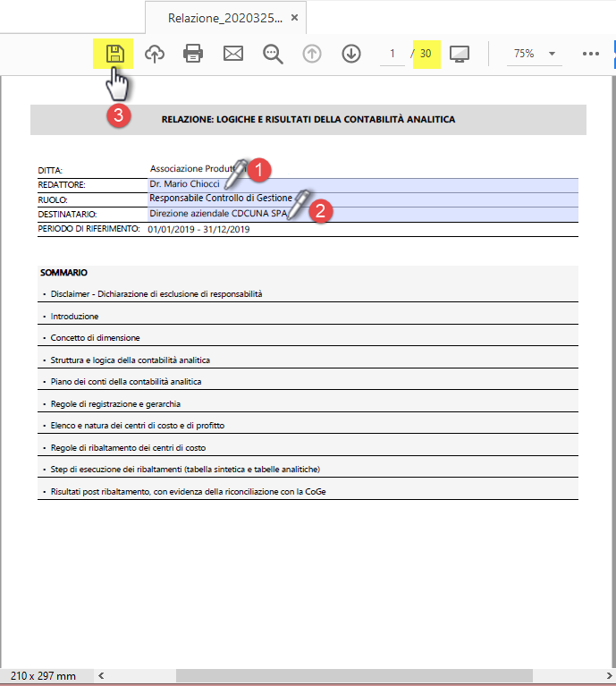Viewport: 616px width, 686px height.
Task: Click the DESTINATARIO label
Action: click(x=67, y=215)
